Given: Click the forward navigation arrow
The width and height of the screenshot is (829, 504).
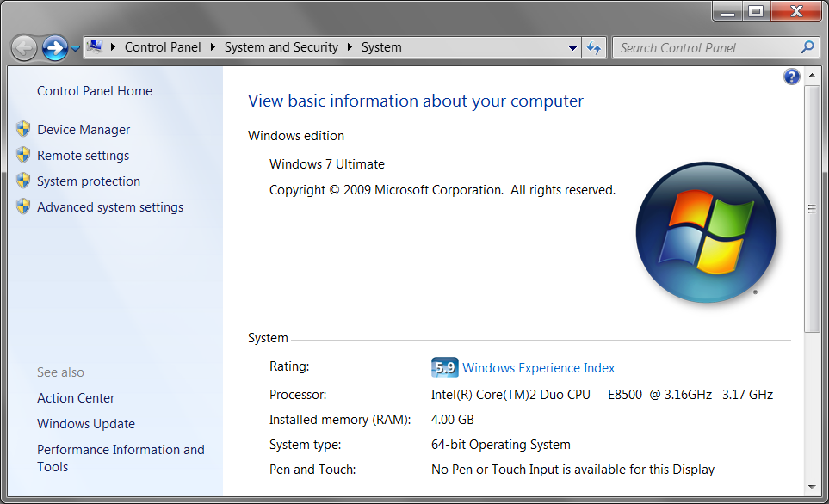Looking at the screenshot, I should pos(53,47).
